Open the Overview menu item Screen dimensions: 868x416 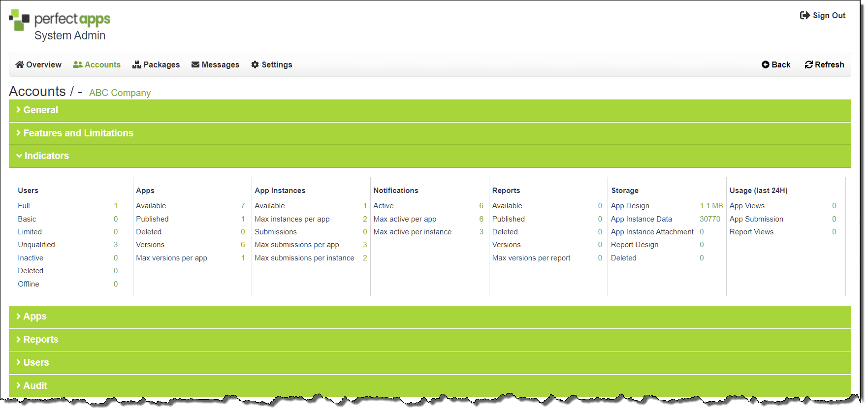[38, 64]
